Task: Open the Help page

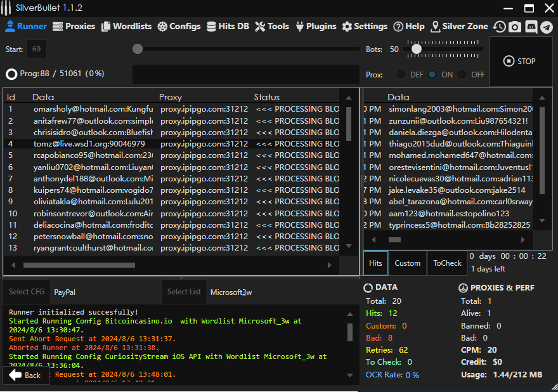Action: point(409,27)
